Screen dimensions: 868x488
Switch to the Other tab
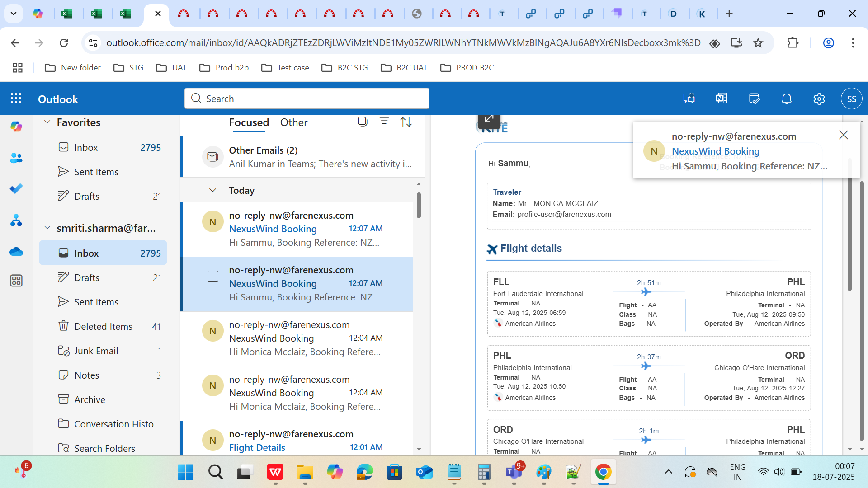(x=294, y=122)
